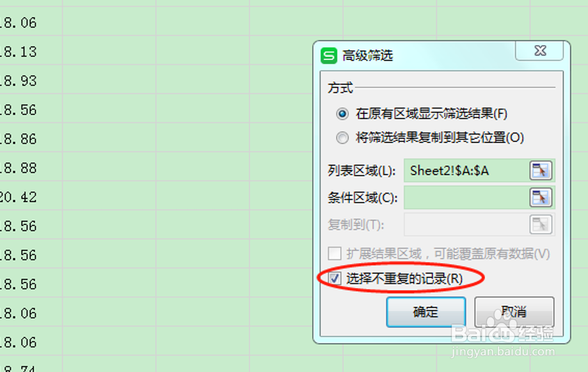Click the 确定 button
Viewport: 588px width, 372px height.
pos(426,312)
